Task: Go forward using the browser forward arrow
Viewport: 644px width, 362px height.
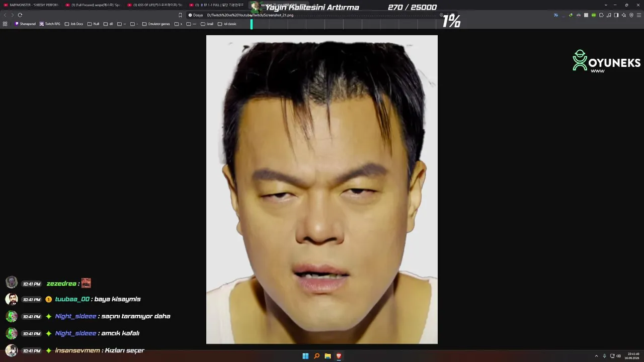Action: click(13, 15)
